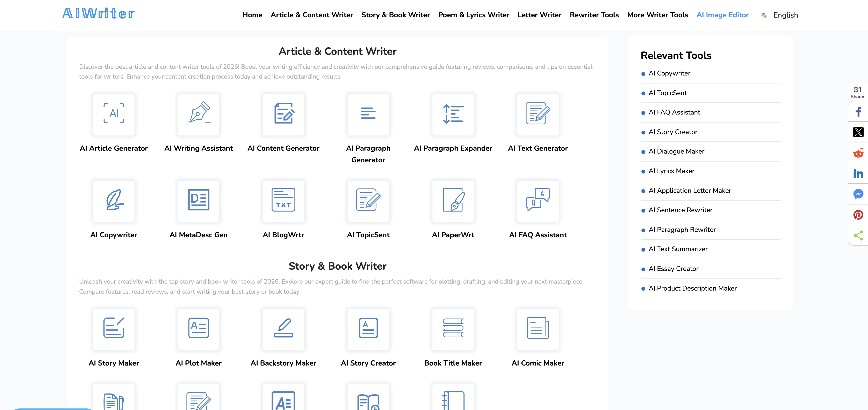The height and width of the screenshot is (410, 868).
Task: Select the AI Writing Assistant icon
Action: [199, 115]
